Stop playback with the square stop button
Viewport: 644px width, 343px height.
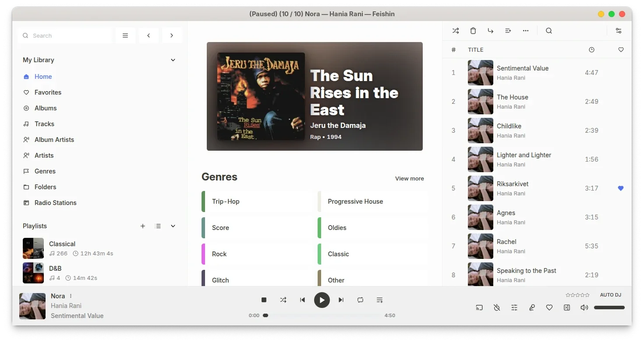coord(264,300)
